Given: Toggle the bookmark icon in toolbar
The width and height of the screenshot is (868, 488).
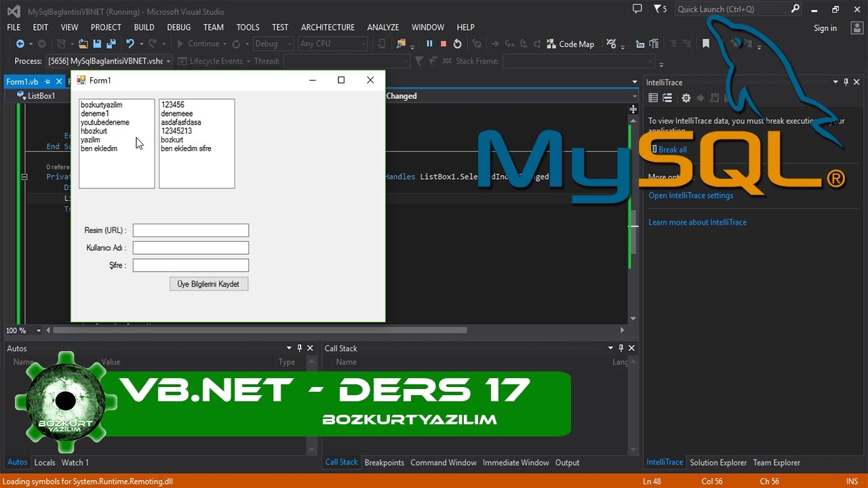Looking at the screenshot, I should (706, 44).
